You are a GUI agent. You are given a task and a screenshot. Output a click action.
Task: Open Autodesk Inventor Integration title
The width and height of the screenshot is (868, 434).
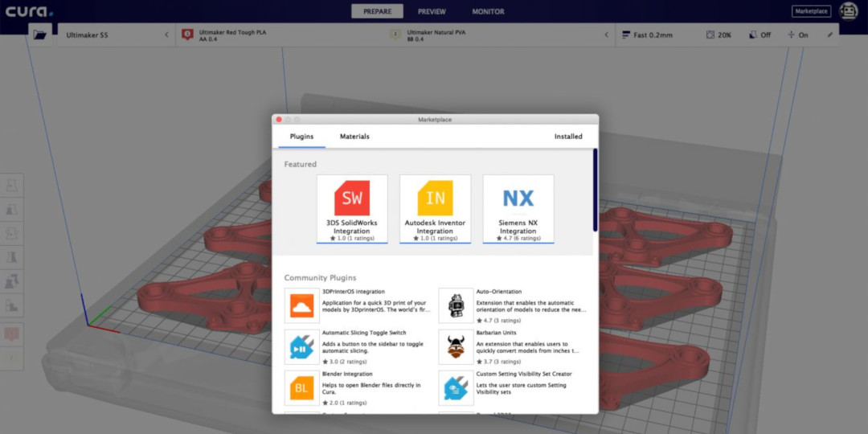pyautogui.click(x=435, y=227)
